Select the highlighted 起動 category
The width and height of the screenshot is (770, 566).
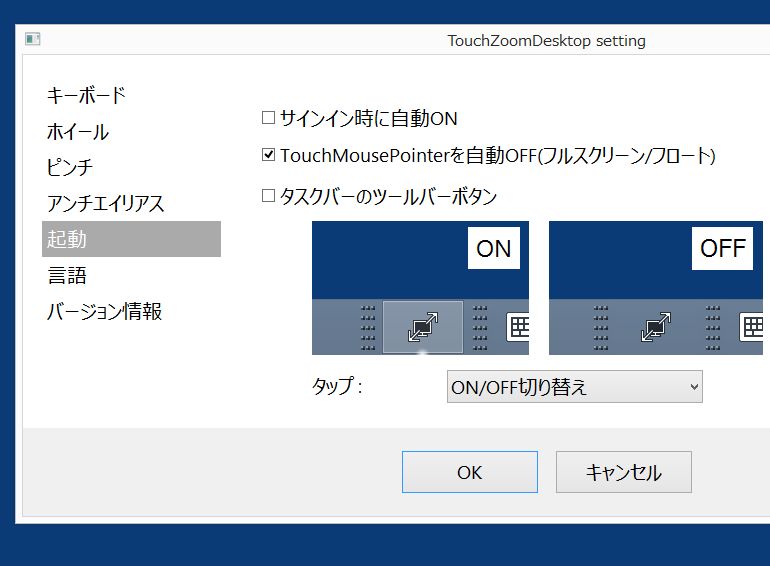click(x=131, y=239)
